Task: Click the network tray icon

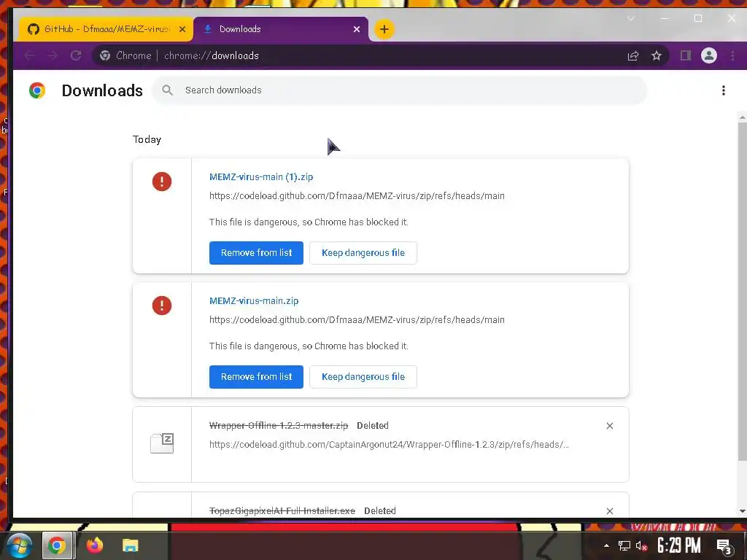Action: (x=624, y=545)
